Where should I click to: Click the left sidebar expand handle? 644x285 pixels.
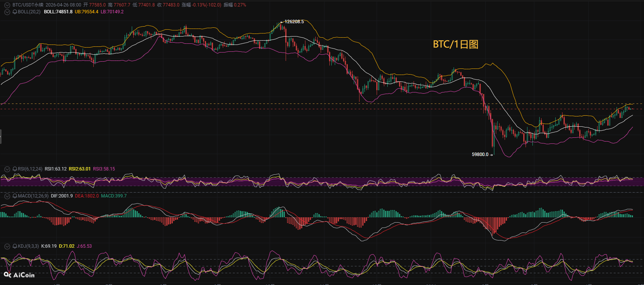[1, 136]
